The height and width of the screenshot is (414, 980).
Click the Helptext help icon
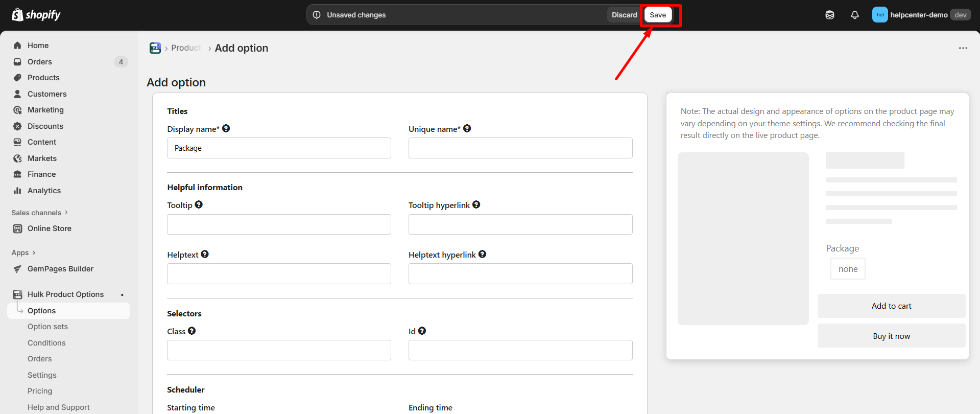(x=205, y=255)
